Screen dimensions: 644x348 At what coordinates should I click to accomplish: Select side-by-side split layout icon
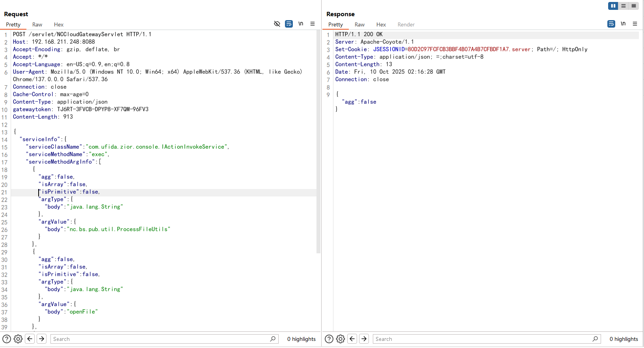click(x=613, y=6)
